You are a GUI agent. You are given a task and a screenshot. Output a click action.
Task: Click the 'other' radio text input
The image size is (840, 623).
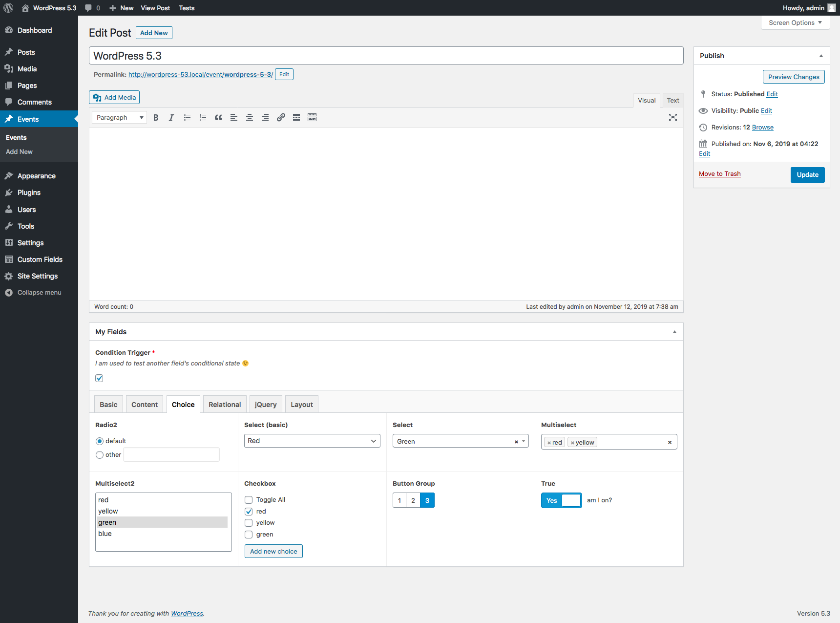(171, 454)
